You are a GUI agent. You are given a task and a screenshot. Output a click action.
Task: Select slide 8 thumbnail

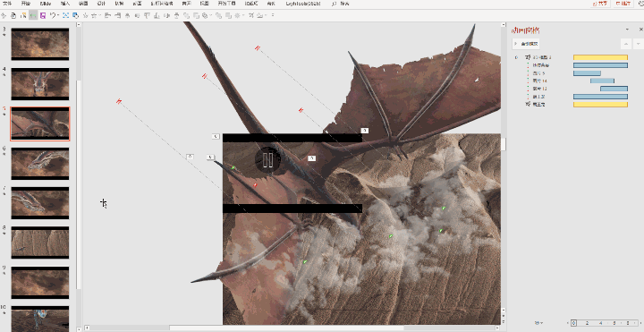click(x=40, y=243)
